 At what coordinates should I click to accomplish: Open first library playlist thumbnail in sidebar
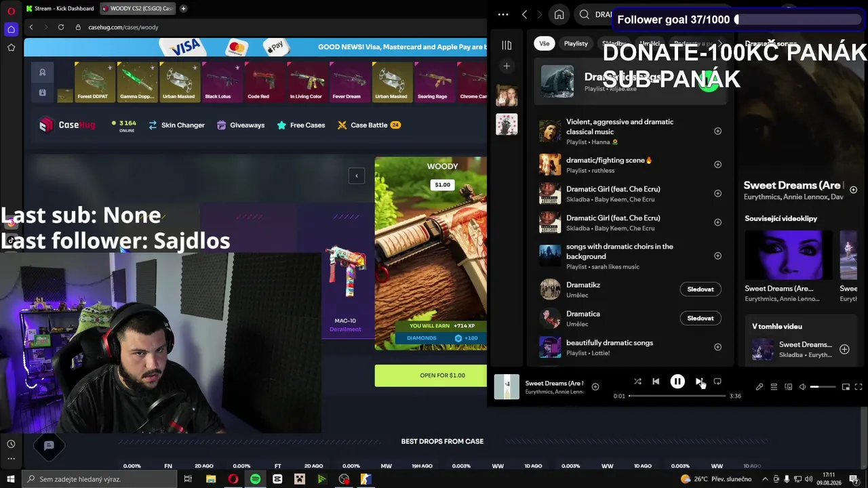[x=507, y=96]
